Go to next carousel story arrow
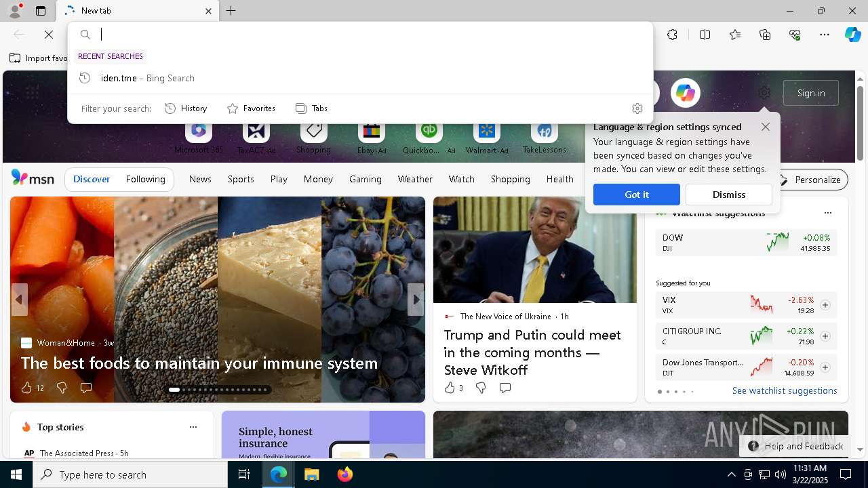This screenshot has width=868, height=488. [x=416, y=299]
